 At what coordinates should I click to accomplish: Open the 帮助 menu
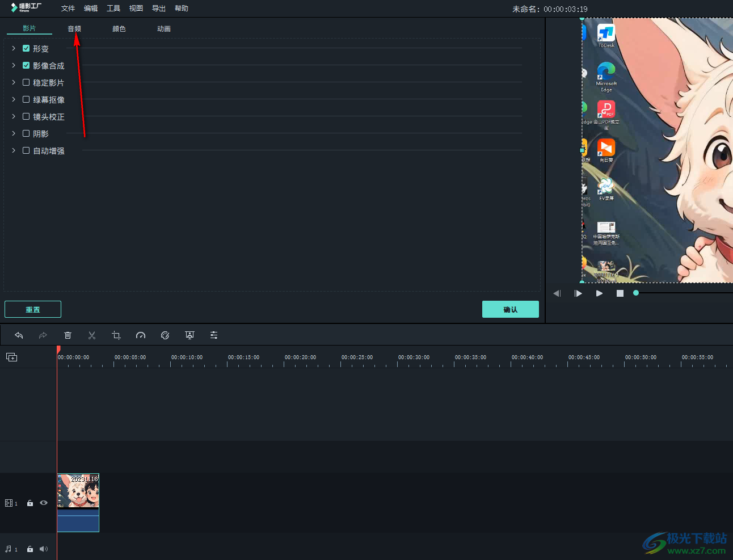182,9
